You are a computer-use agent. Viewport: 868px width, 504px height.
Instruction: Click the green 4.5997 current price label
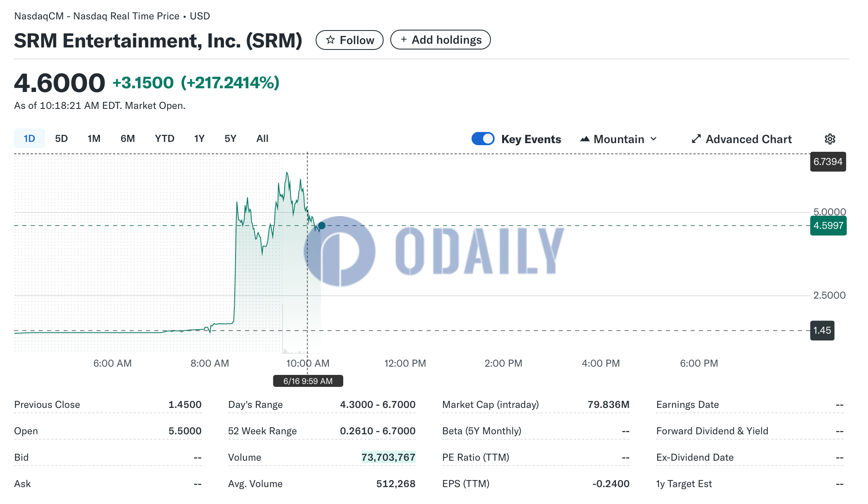(828, 226)
